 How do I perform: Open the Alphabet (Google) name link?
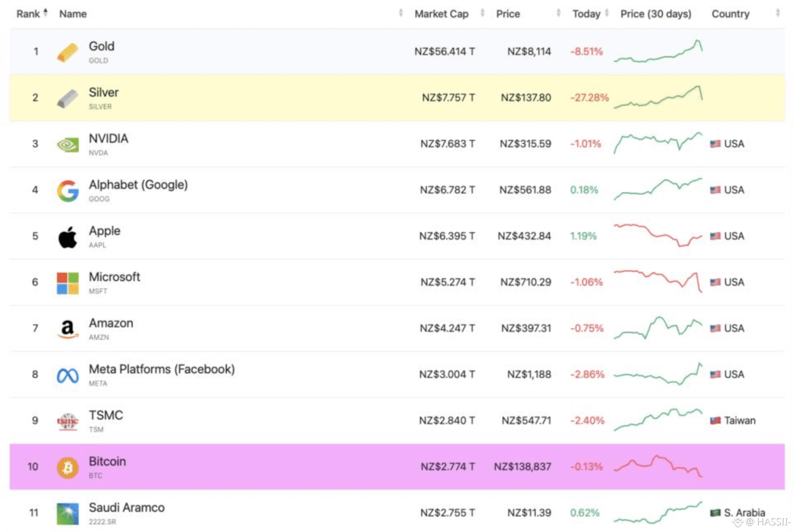point(138,185)
